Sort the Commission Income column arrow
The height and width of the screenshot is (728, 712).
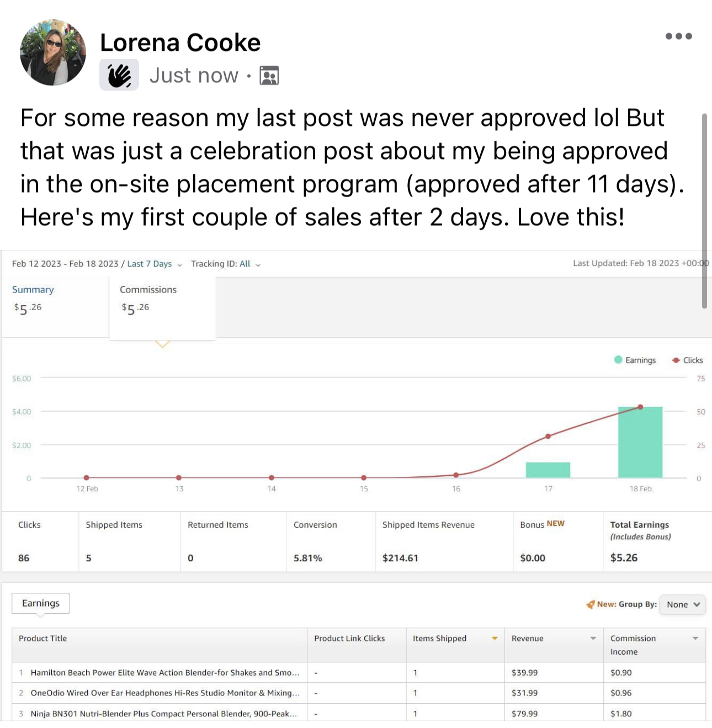point(695,639)
